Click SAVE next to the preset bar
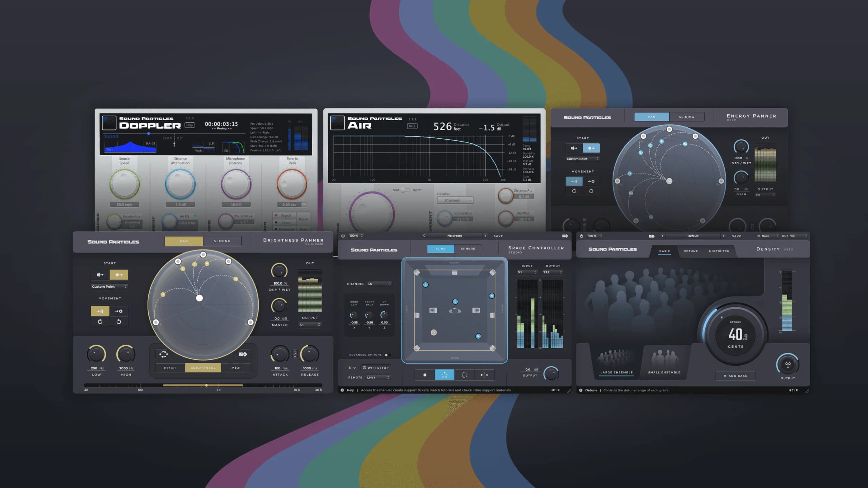868x488 pixels. click(x=498, y=236)
